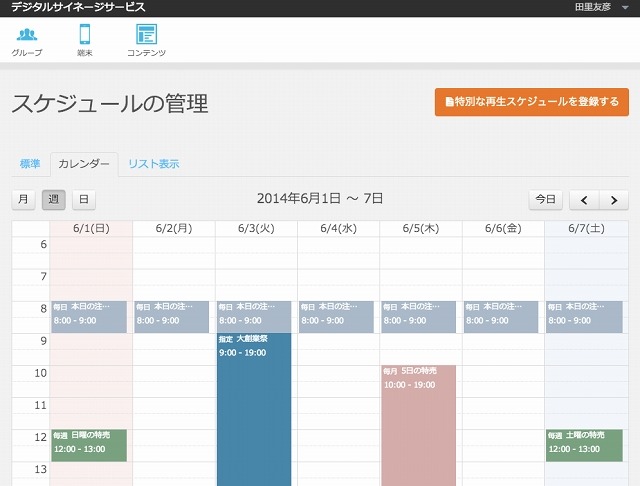Expand the 田里友彦 user menu
Screen dimensions: 640x486
point(600,7)
